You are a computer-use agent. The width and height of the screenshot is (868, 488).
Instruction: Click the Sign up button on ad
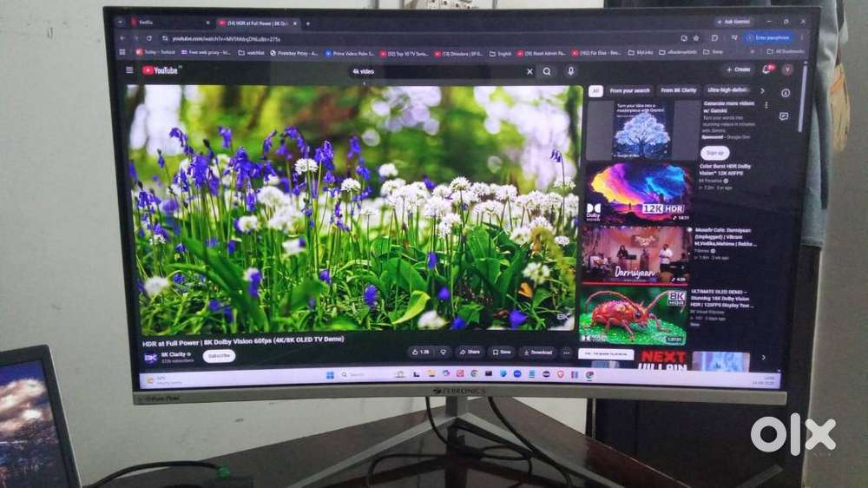[714, 152]
